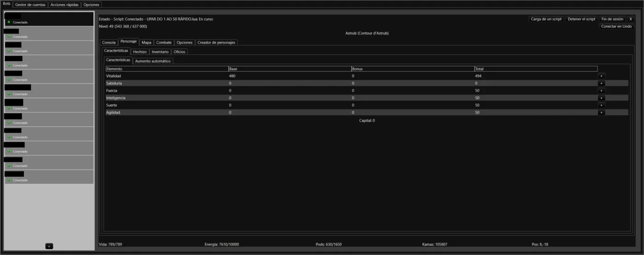
Task: Open Opciones tab beside Combate
Action: coord(184,42)
